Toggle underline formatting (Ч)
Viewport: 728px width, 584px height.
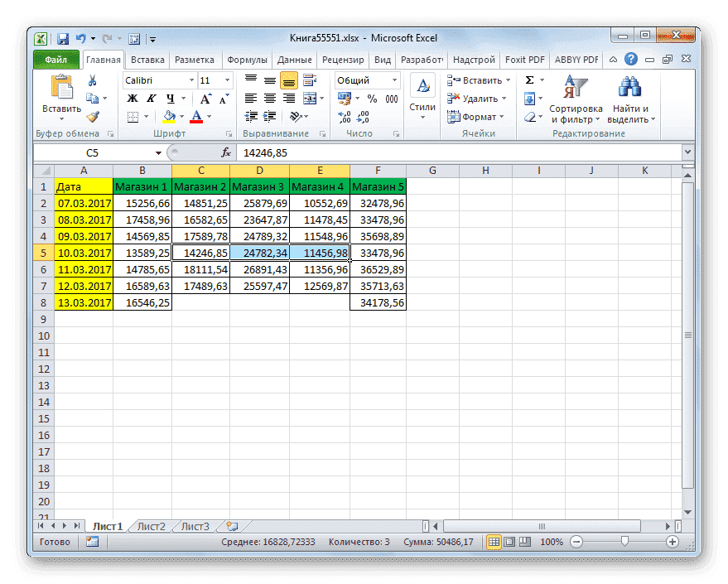[x=171, y=98]
